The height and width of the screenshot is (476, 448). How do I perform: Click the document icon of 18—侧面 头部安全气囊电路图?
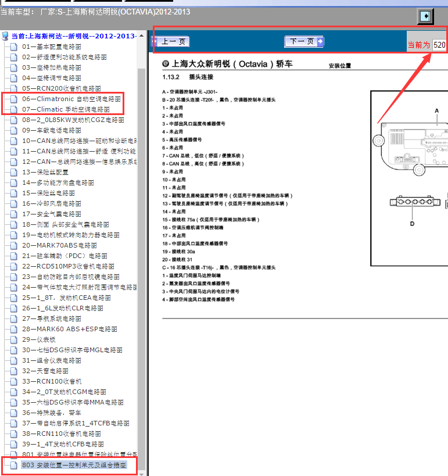tap(14, 225)
